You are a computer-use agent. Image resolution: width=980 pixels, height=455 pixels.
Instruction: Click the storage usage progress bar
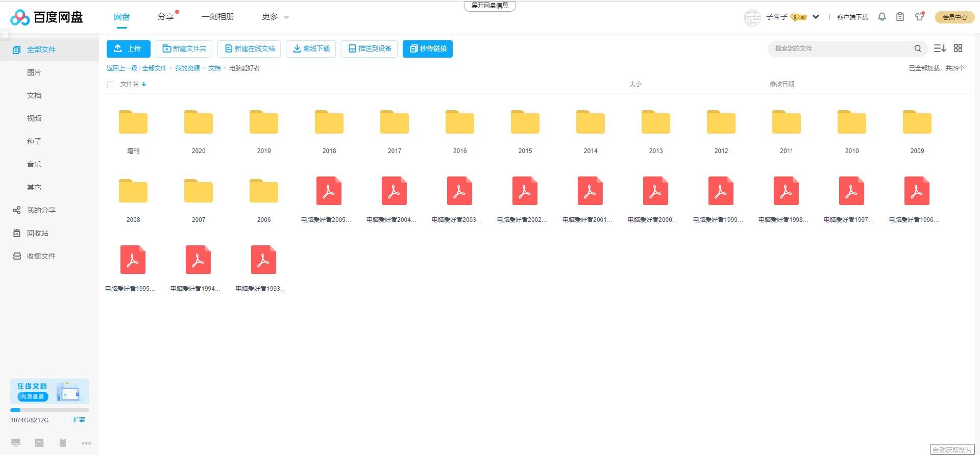[50, 410]
